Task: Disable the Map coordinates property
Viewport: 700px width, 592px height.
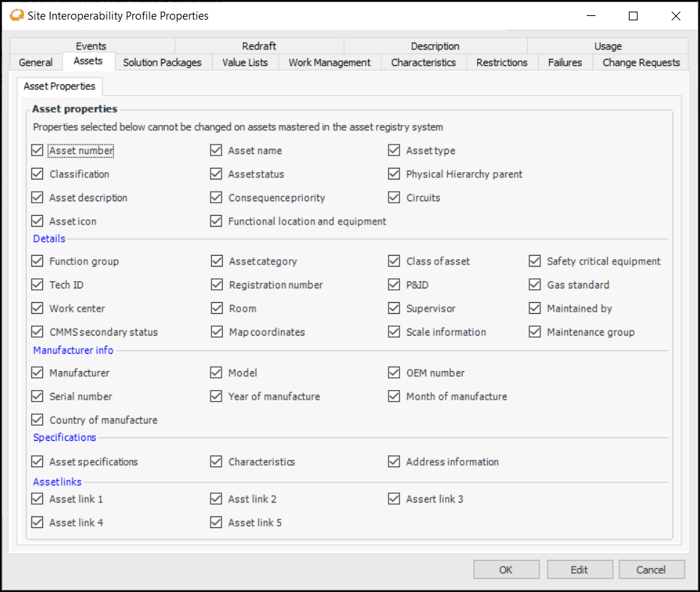Action: (216, 332)
